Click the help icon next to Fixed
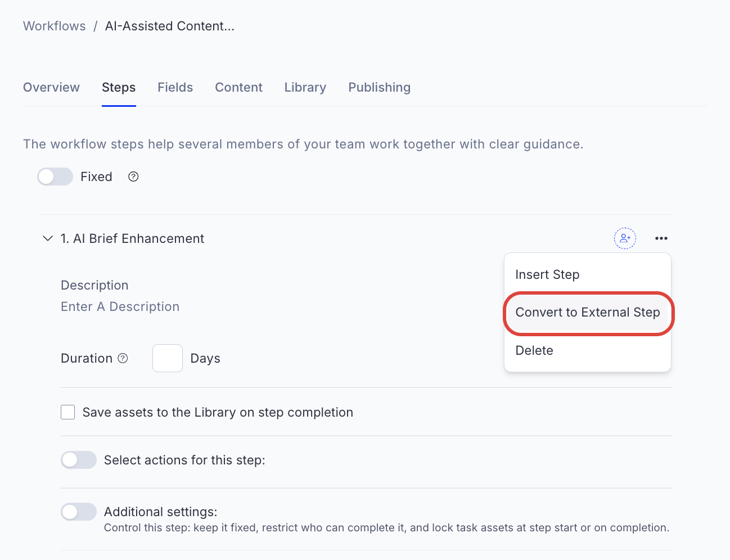Viewport: 730px width, 560px height. (133, 177)
